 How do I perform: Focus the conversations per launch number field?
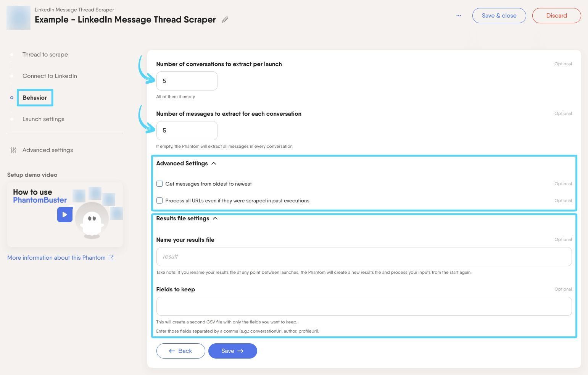tap(187, 81)
